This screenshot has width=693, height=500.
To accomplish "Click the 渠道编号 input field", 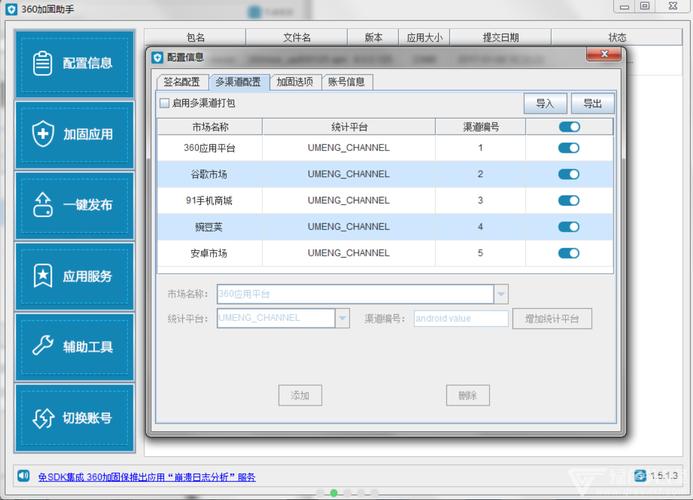I will point(461,318).
